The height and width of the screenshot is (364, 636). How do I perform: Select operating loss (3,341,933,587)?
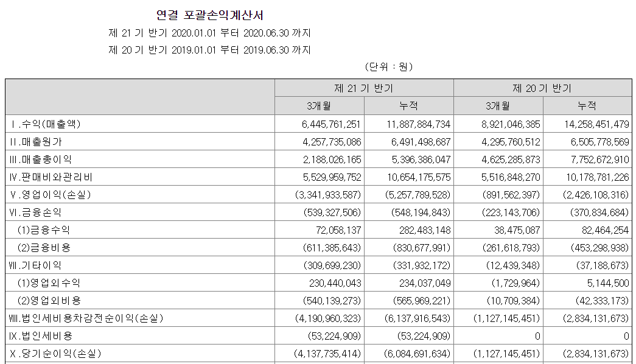327,195
